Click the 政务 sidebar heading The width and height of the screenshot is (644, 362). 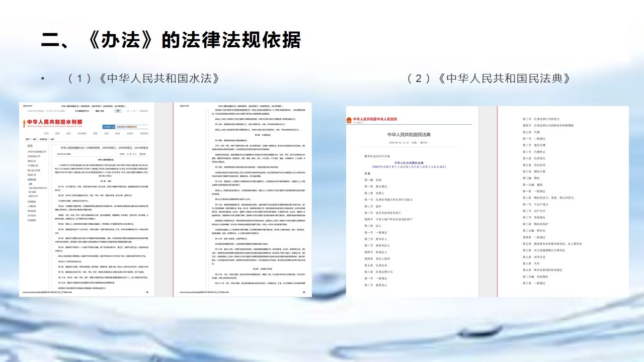[x=30, y=146]
